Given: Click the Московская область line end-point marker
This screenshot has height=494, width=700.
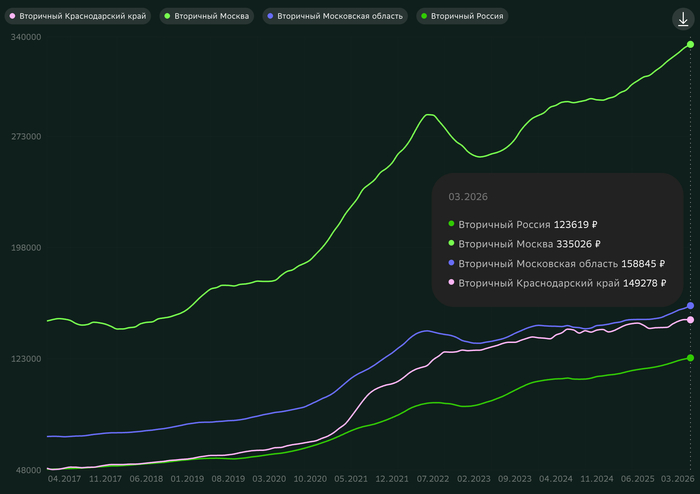Looking at the screenshot, I should 690,306.
